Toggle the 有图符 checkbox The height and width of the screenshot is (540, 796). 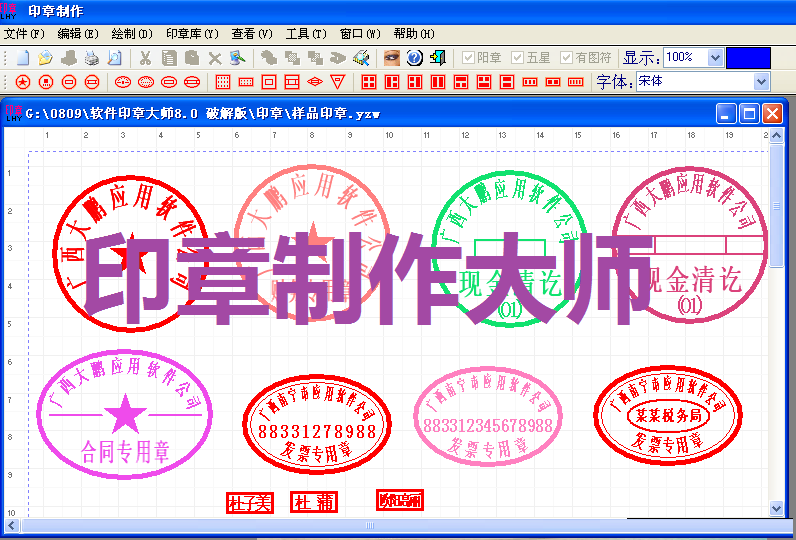(567, 58)
